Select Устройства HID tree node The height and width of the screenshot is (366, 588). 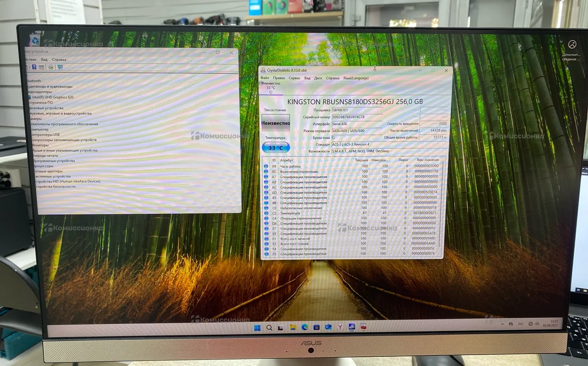pyautogui.click(x=67, y=181)
